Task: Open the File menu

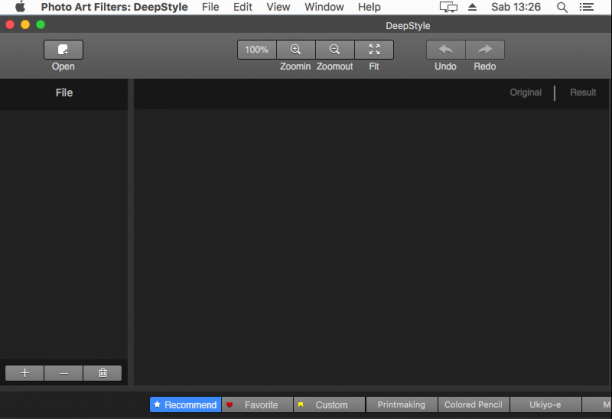Action: pos(210,7)
